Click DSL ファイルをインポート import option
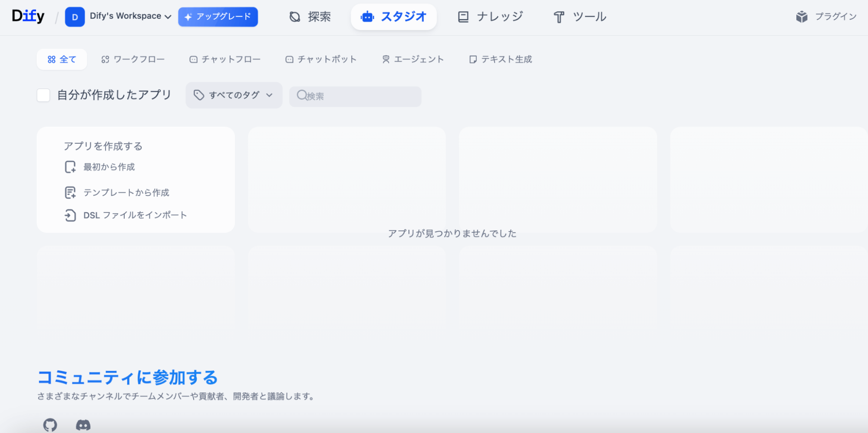The width and height of the screenshot is (868, 433). pos(126,215)
